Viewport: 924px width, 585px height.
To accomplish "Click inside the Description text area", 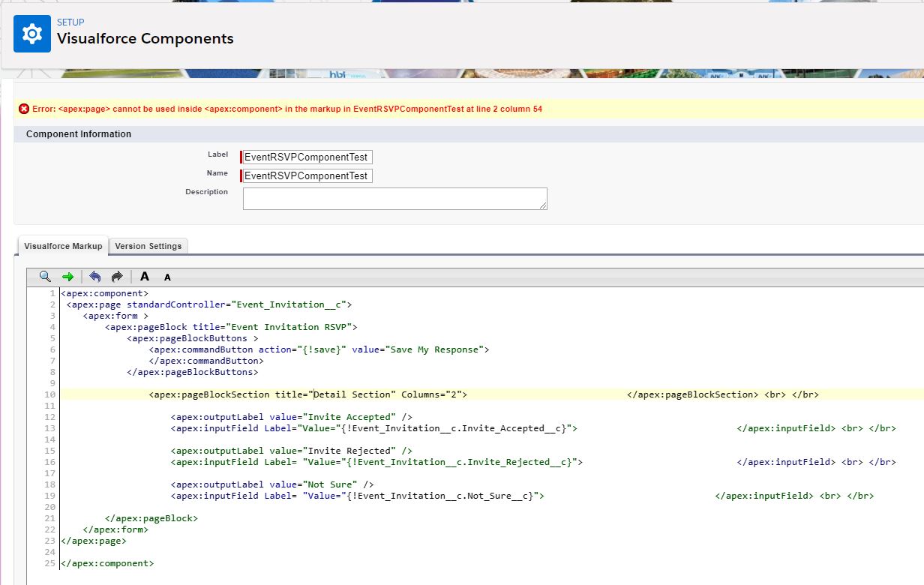I will [394, 198].
